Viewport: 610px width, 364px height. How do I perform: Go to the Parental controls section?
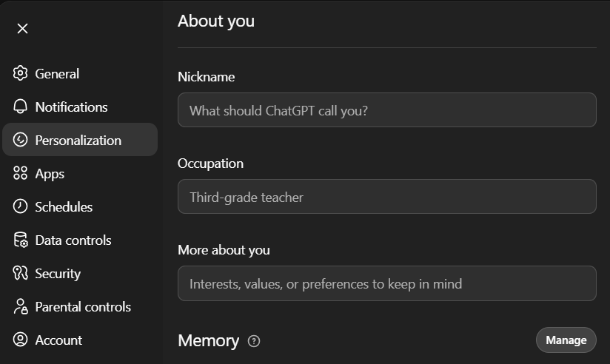pyautogui.click(x=83, y=306)
